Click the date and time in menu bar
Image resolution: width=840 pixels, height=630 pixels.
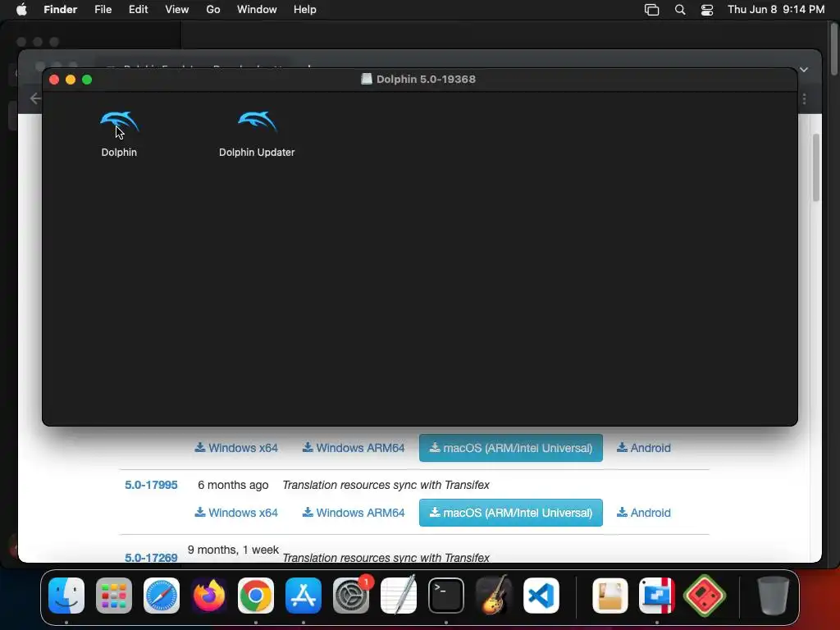(776, 10)
